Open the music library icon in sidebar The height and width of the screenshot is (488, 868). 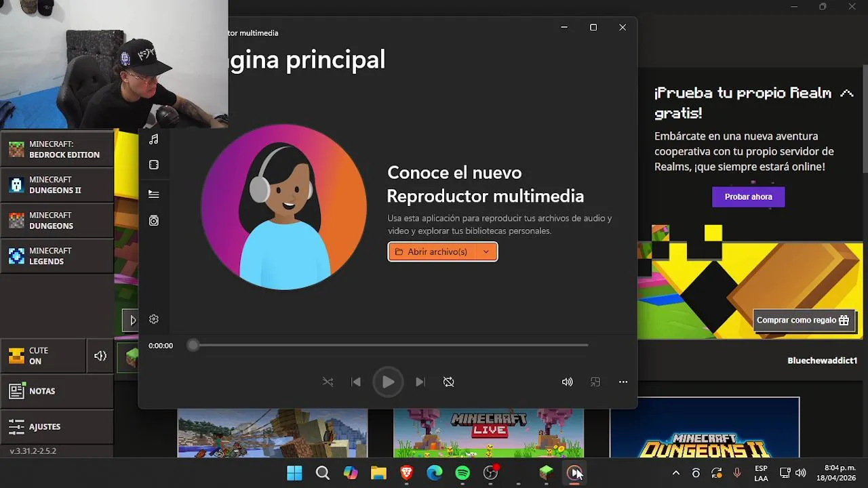[x=154, y=139]
